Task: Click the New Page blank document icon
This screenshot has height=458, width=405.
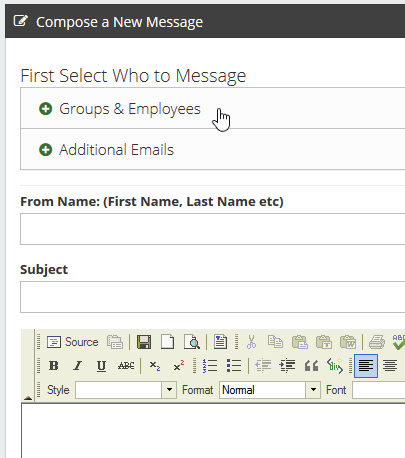Action: [168, 342]
